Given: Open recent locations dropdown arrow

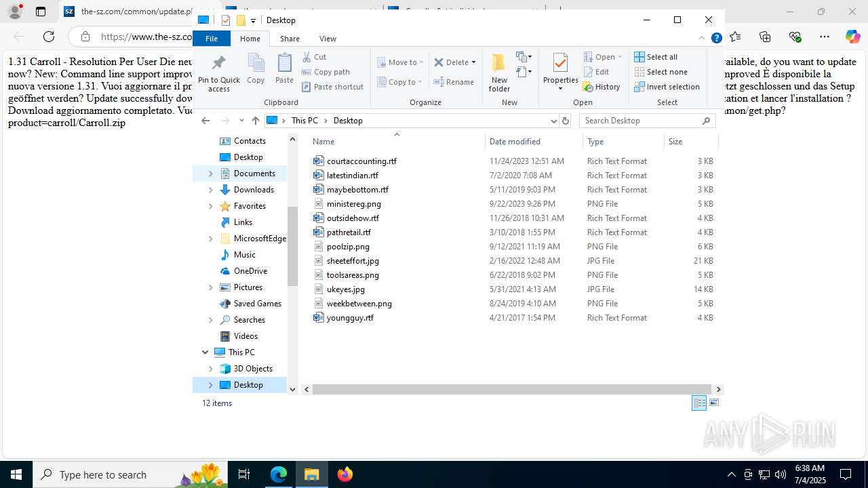Looking at the screenshot, I should click(x=241, y=121).
